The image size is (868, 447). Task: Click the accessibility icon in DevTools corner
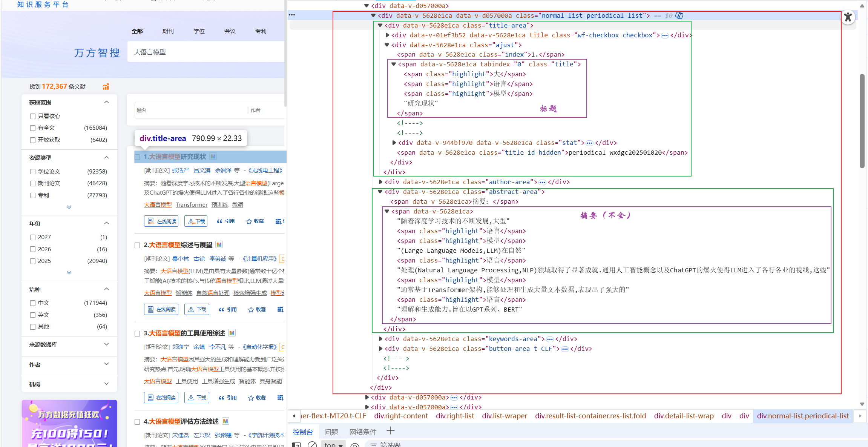848,17
